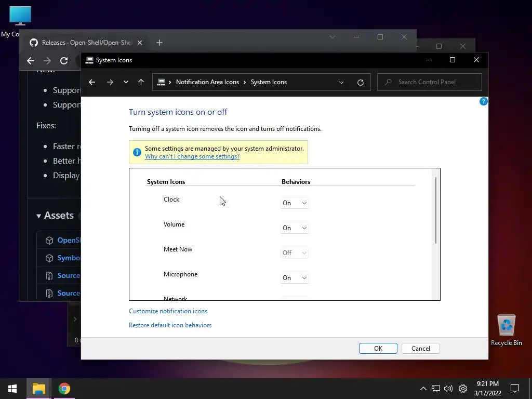The height and width of the screenshot is (399, 532).
Task: Select the Microphone row label
Action: coord(180,274)
